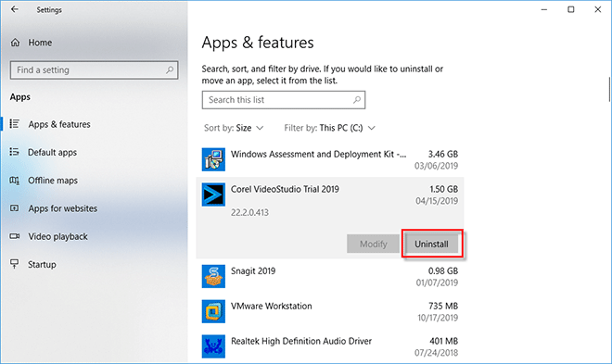Minimize the Settings window
Image resolution: width=612 pixels, height=364 pixels.
[544, 9]
